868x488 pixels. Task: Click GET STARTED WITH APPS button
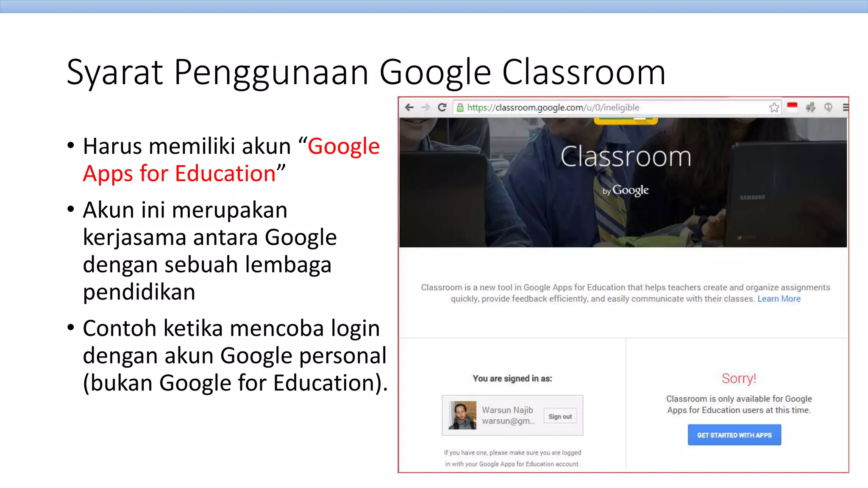[x=734, y=435]
